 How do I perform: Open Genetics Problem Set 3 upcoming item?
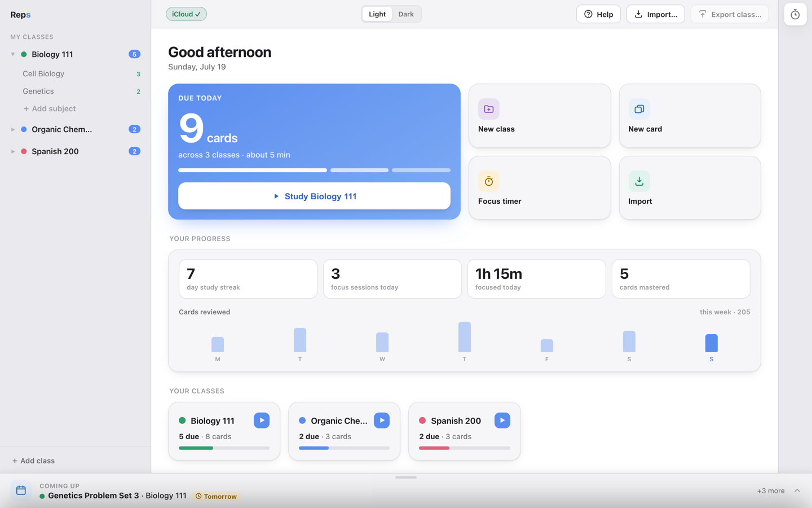coord(94,496)
